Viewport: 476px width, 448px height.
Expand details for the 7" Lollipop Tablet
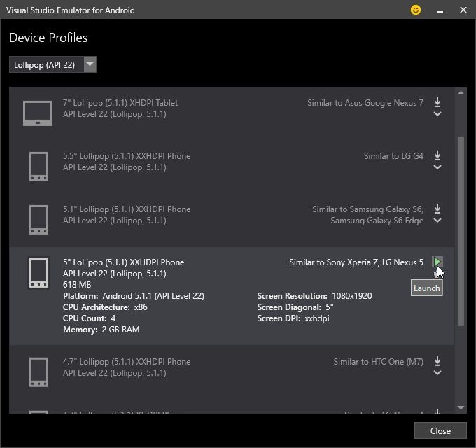[437, 114]
